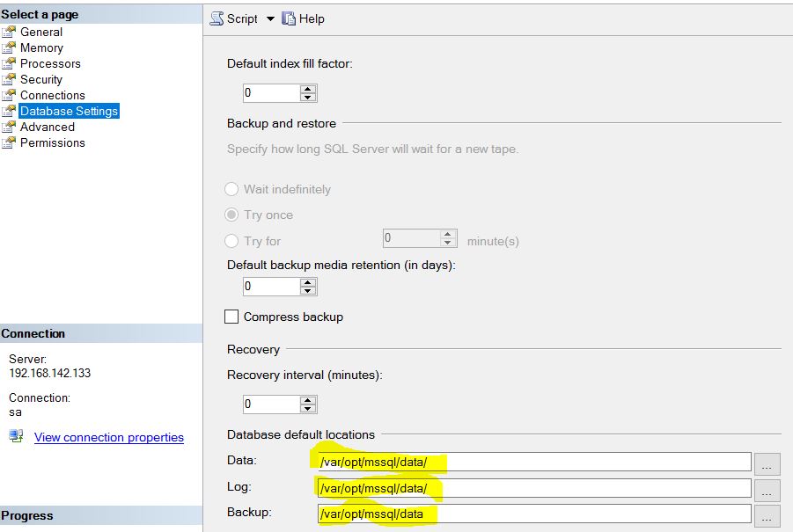Image resolution: width=793 pixels, height=532 pixels.
Task: Open Help from the toolbar
Action: (303, 18)
